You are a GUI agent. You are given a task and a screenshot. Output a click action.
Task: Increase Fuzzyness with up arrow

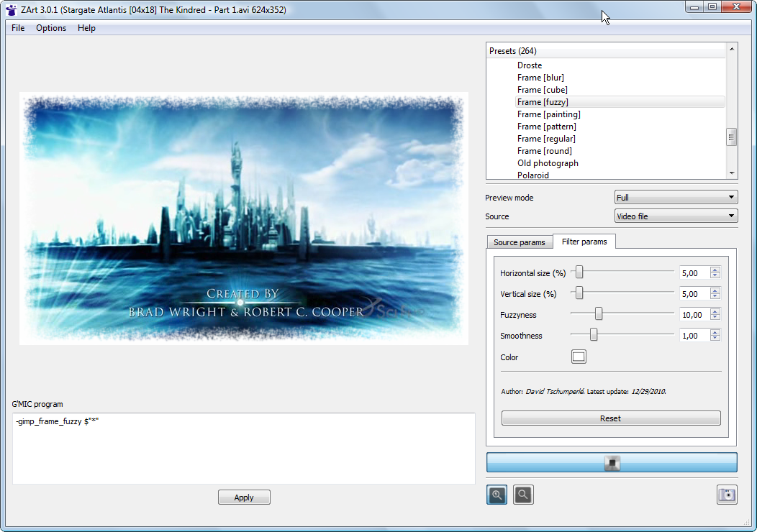(x=715, y=311)
